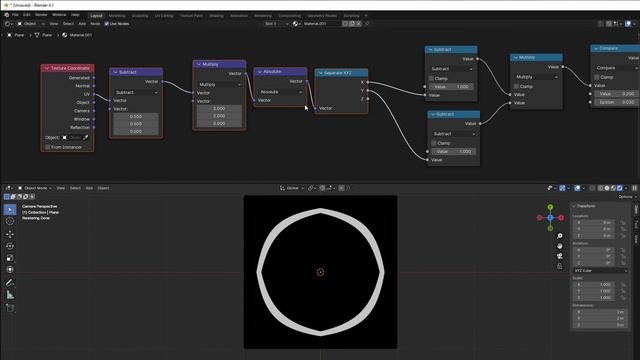
Task: Switch to the Modeling workspace tab
Action: (x=117, y=16)
